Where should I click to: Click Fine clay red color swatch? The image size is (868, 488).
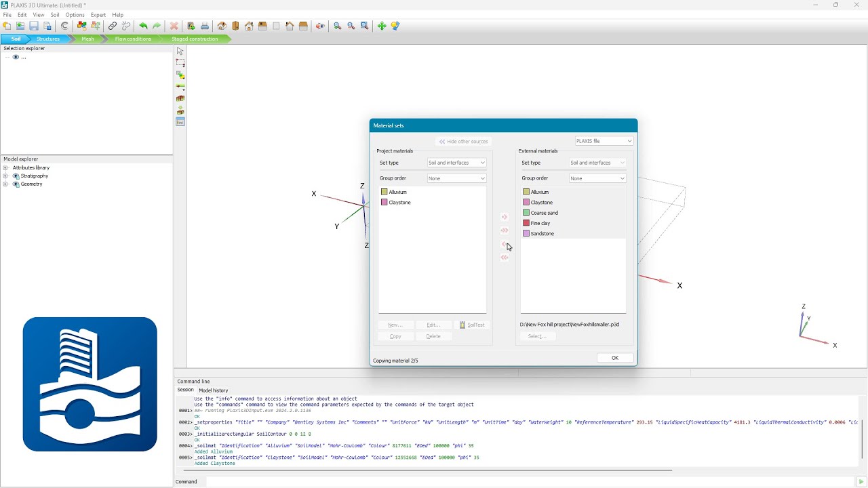526,223
